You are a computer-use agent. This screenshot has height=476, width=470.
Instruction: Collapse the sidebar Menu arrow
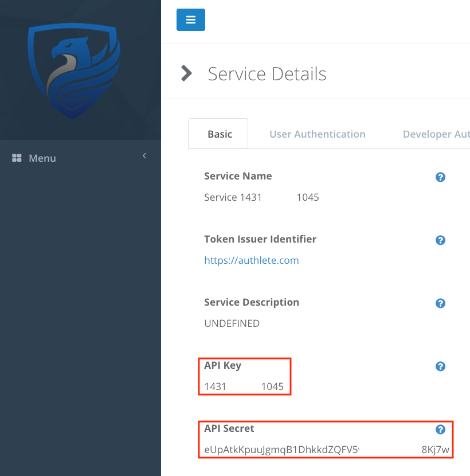[144, 156]
